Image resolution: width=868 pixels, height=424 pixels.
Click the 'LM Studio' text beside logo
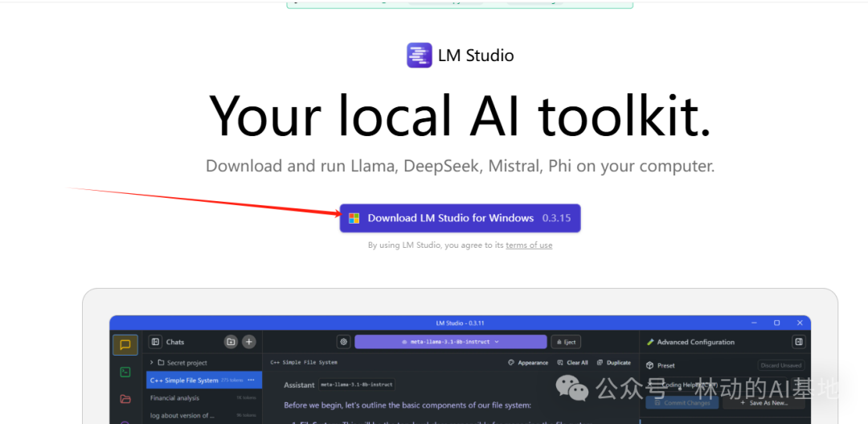pos(476,56)
